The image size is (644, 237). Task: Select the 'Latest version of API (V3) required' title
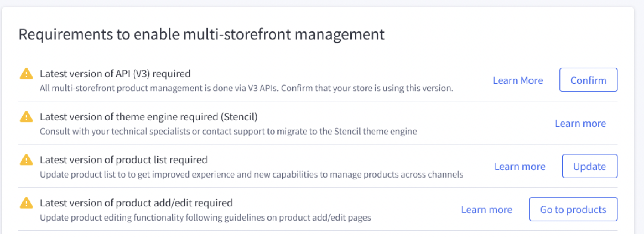115,74
